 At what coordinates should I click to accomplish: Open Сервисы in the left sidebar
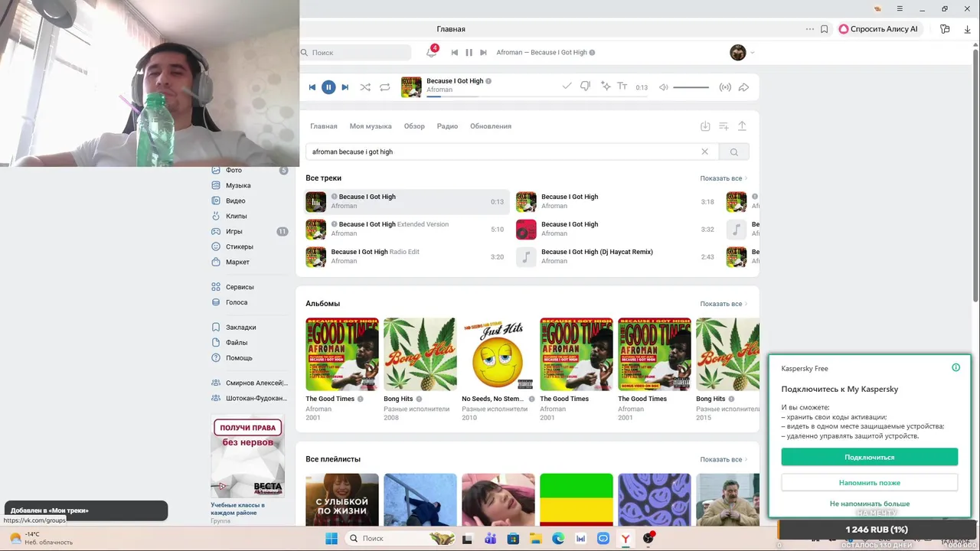(x=240, y=287)
